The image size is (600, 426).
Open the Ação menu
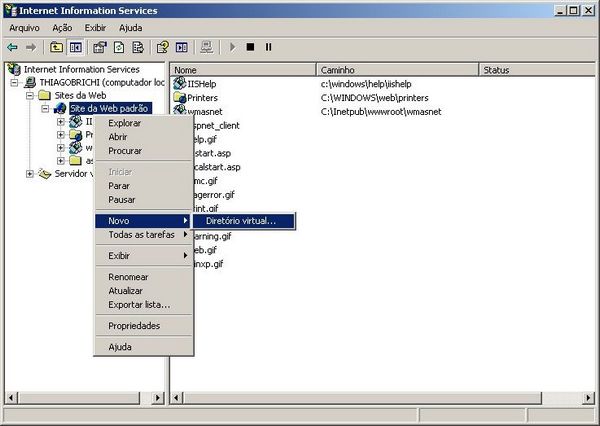62,28
